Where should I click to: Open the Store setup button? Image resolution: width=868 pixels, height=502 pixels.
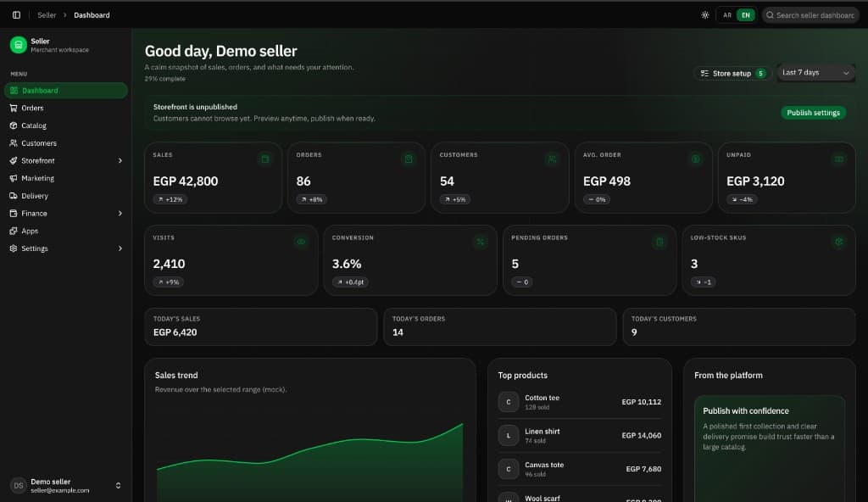point(732,73)
